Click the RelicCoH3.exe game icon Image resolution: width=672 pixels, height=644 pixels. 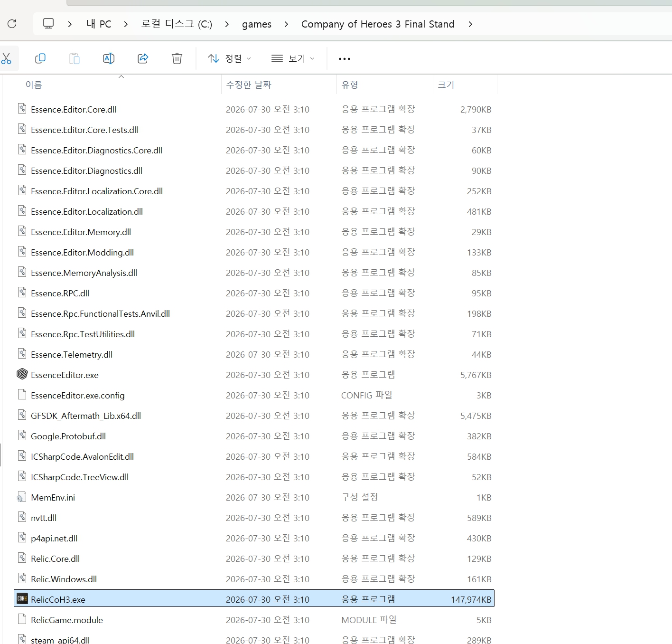coord(22,599)
